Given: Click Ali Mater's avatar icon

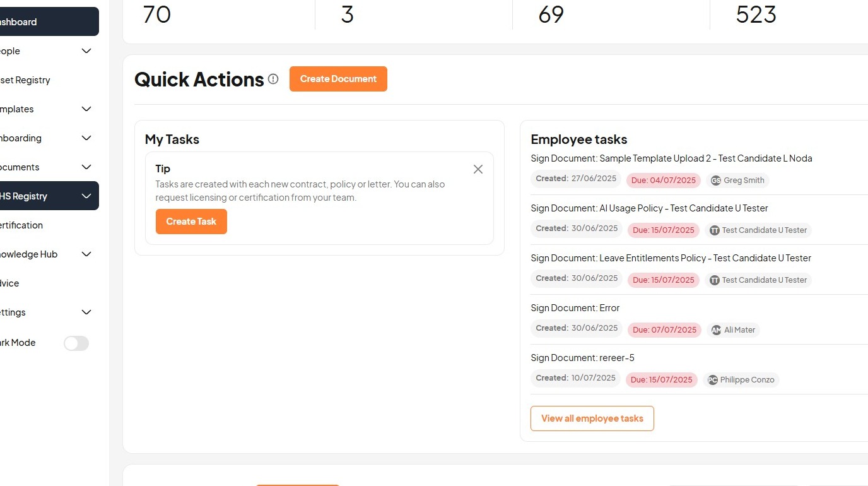Looking at the screenshot, I should click(716, 330).
